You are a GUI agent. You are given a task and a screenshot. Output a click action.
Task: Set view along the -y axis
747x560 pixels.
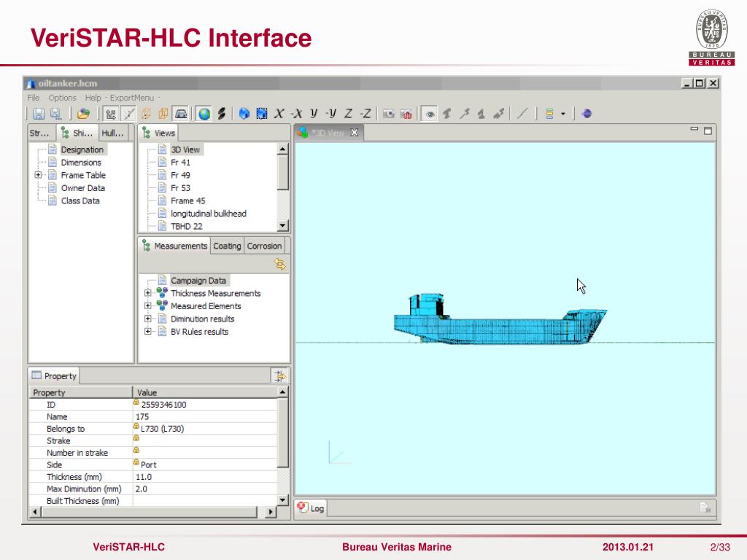click(x=331, y=114)
